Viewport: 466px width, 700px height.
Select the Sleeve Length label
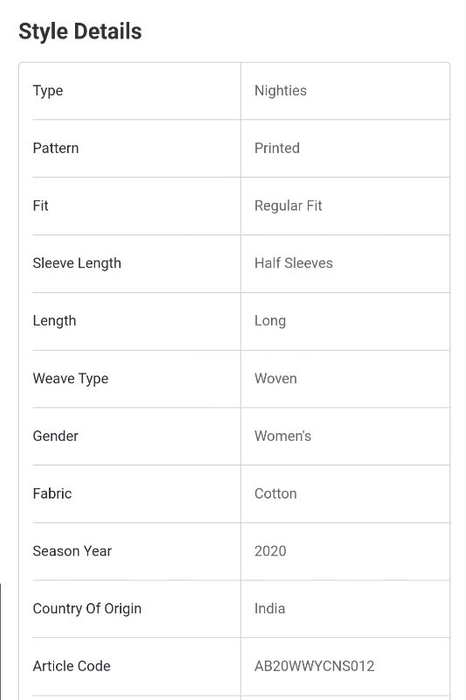(77, 263)
